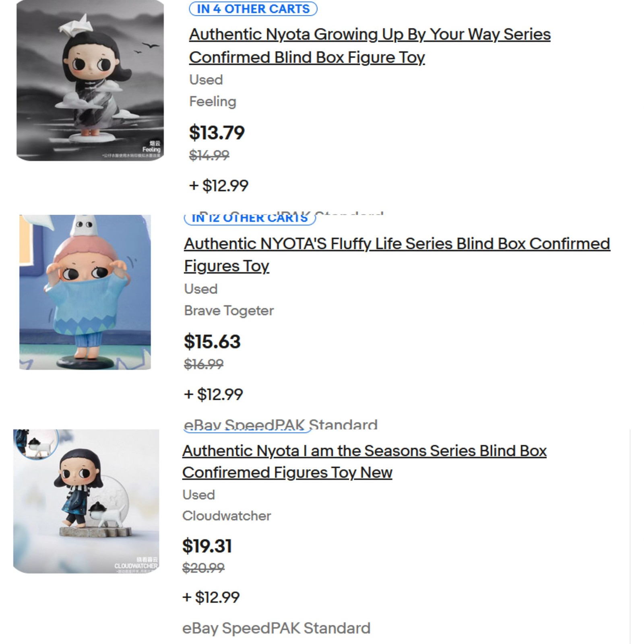Click the shipping cost under the $13.79 price
Screen dimensions: 644x644
click(x=219, y=186)
